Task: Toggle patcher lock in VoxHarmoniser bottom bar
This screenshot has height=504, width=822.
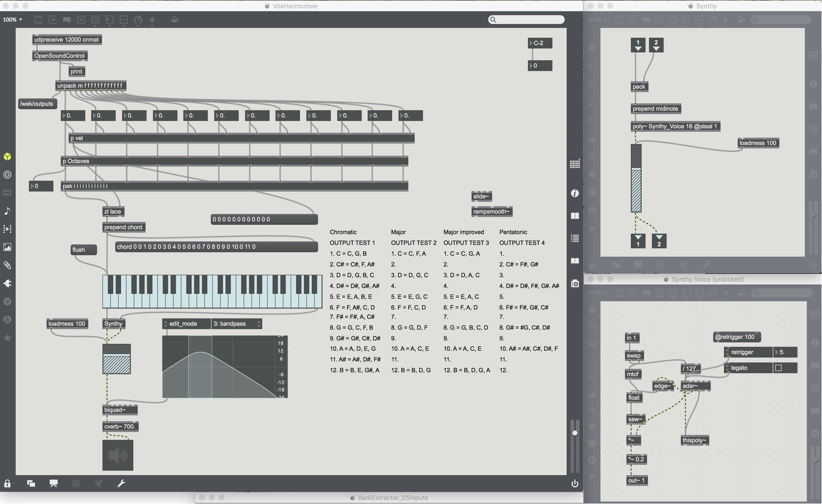Action: pyautogui.click(x=7, y=484)
